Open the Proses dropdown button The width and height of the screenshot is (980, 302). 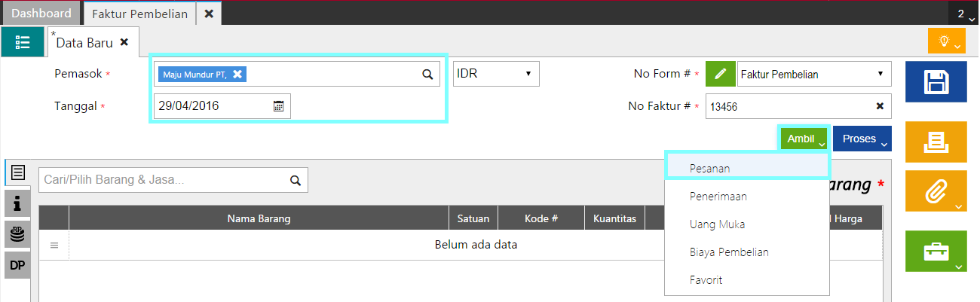(x=862, y=139)
